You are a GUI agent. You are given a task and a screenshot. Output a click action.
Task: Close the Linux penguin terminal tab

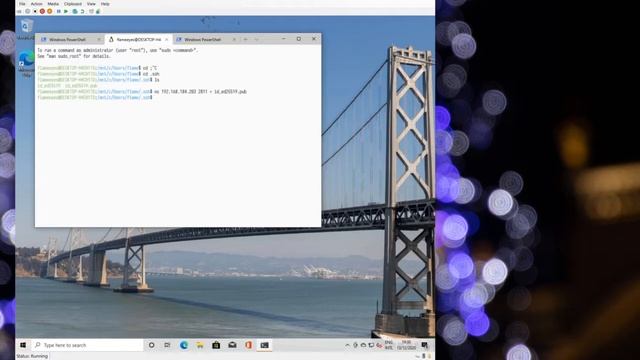coord(167,40)
